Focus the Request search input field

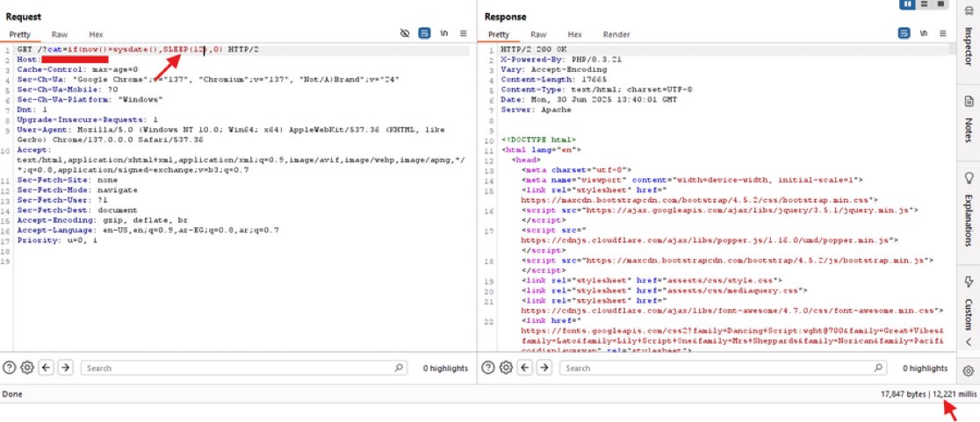pyautogui.click(x=244, y=368)
